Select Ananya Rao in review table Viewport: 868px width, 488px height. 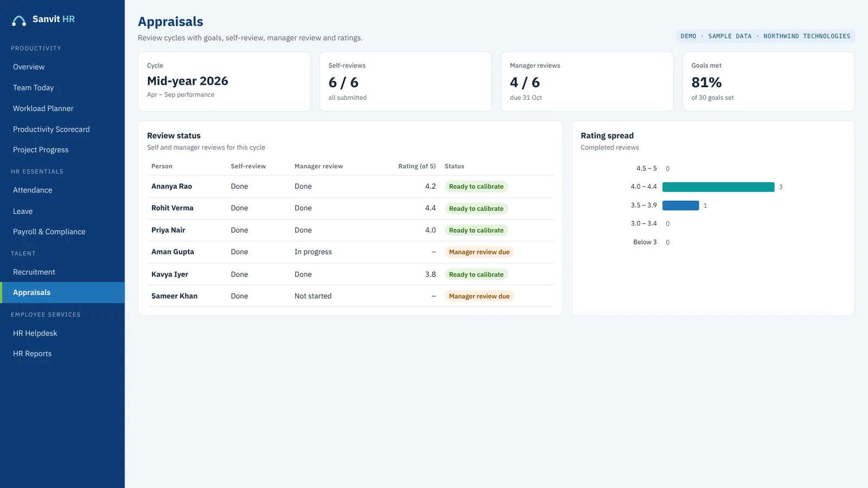[171, 187]
